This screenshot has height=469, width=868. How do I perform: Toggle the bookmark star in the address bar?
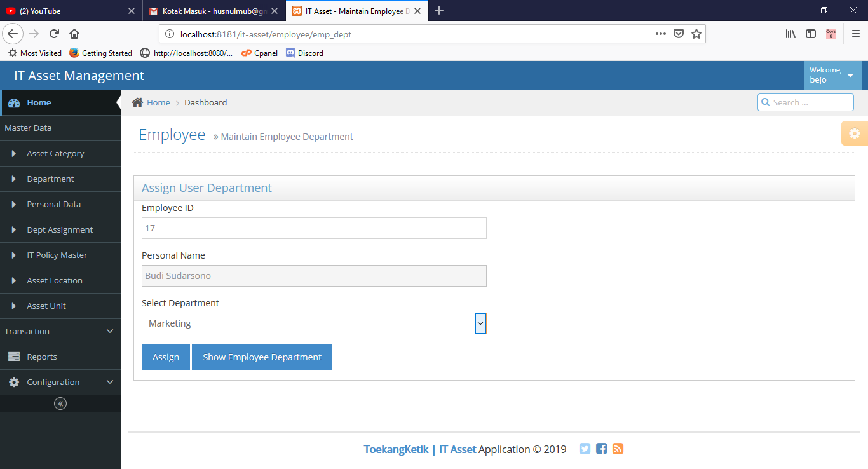tap(696, 34)
